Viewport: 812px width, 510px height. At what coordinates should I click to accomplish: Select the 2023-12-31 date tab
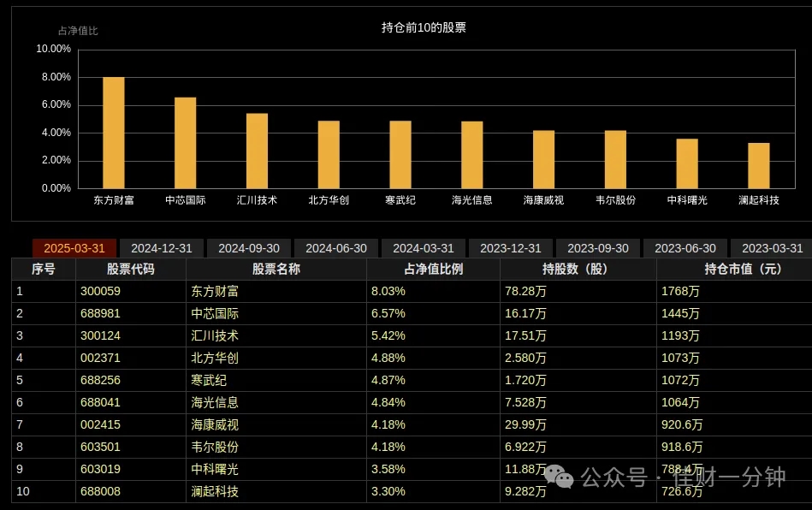[511, 248]
